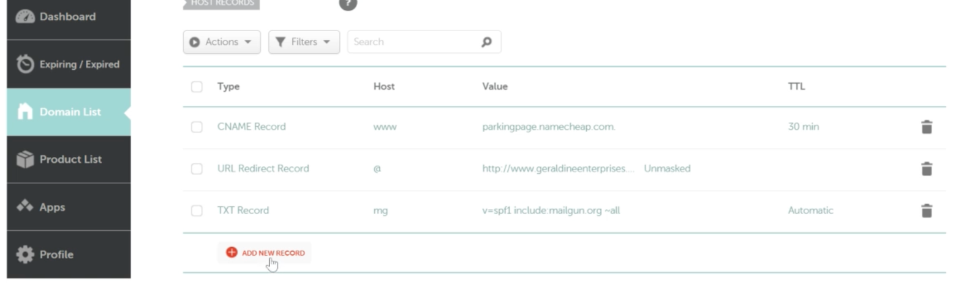Toggle the select-all checkbox in header
The width and height of the screenshot is (980, 295).
[197, 87]
